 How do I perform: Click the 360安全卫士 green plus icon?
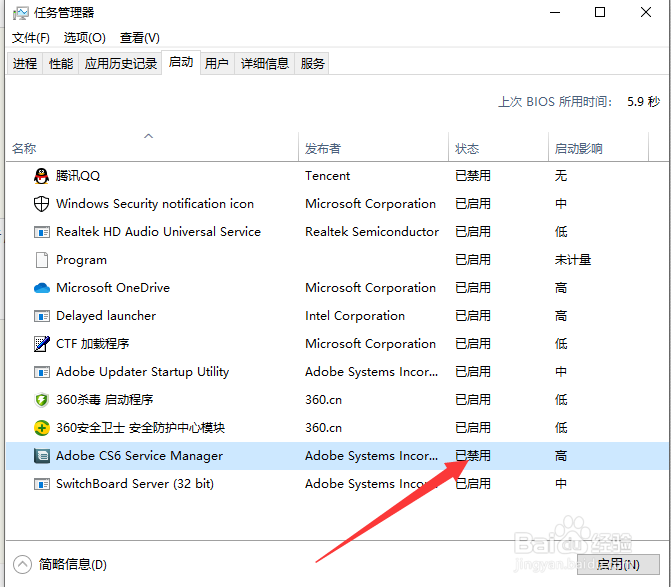click(x=42, y=428)
